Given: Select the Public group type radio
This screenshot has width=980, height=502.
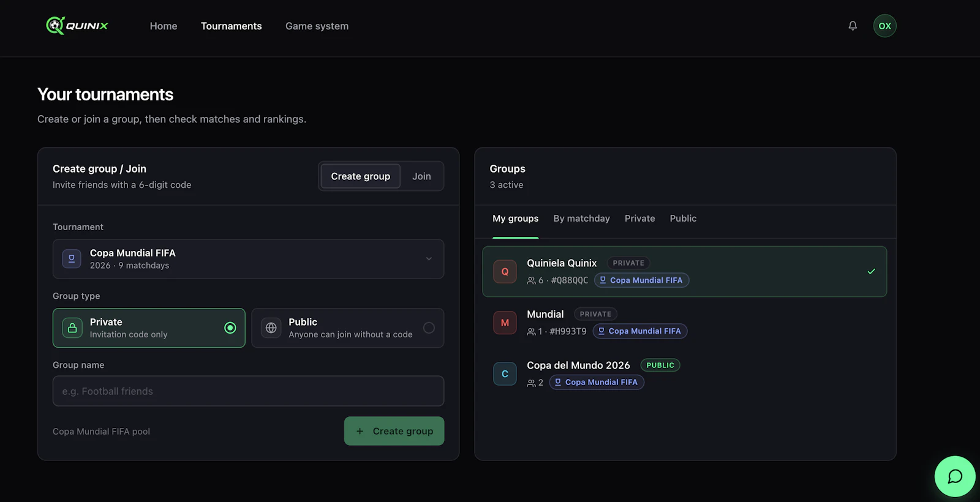Looking at the screenshot, I should pyautogui.click(x=429, y=328).
